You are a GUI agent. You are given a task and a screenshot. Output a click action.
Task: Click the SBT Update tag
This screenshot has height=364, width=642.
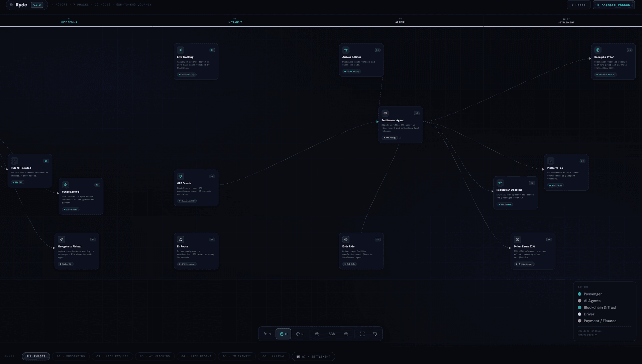(x=505, y=204)
